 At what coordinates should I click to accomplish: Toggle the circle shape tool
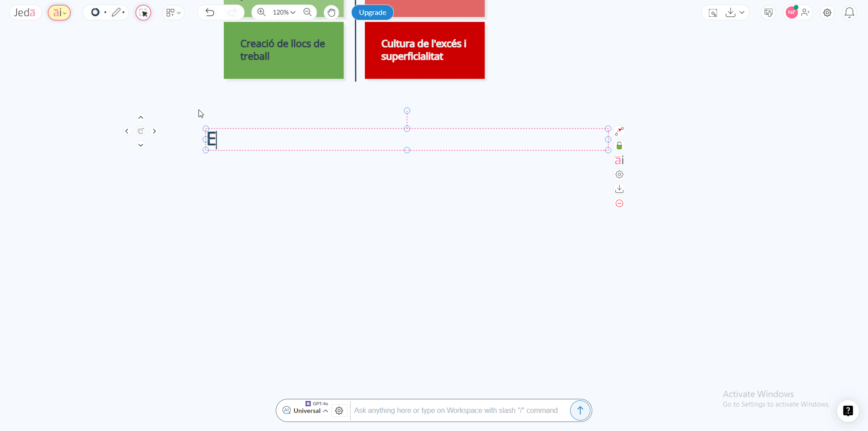[x=95, y=13]
